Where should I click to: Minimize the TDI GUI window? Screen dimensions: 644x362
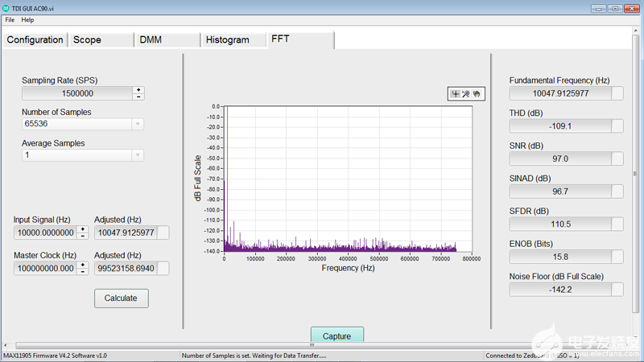coord(599,9)
